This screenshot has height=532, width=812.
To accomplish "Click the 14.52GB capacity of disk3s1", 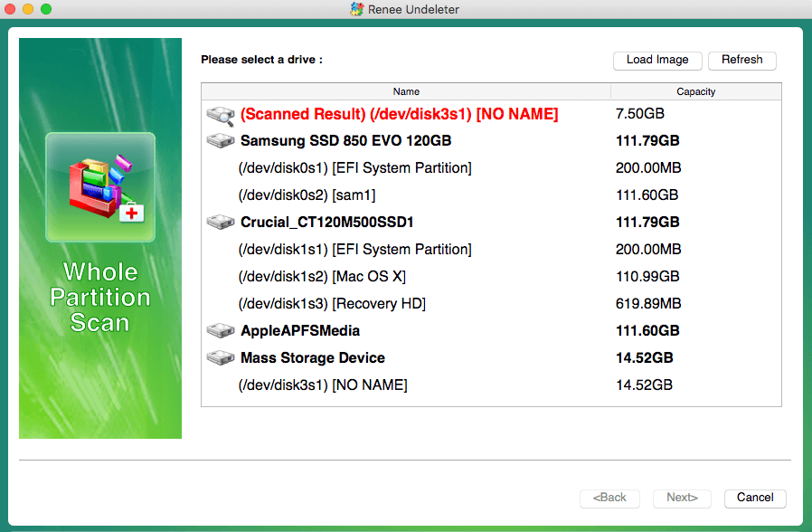I will point(644,385).
